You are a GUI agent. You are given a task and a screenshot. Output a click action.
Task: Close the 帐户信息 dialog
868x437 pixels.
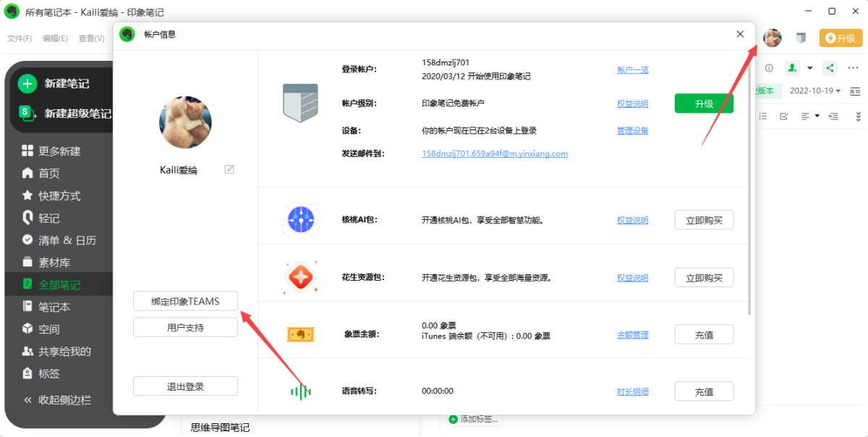[x=740, y=34]
